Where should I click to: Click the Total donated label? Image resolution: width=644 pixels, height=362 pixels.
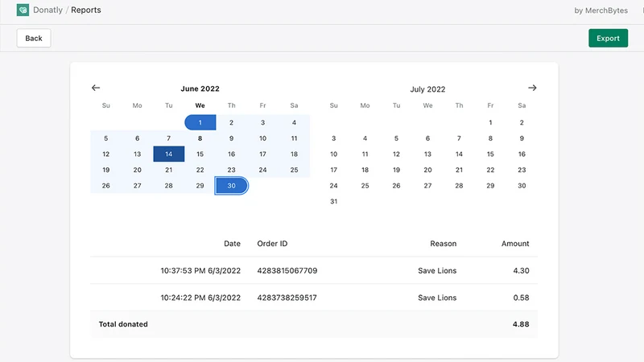click(x=123, y=324)
